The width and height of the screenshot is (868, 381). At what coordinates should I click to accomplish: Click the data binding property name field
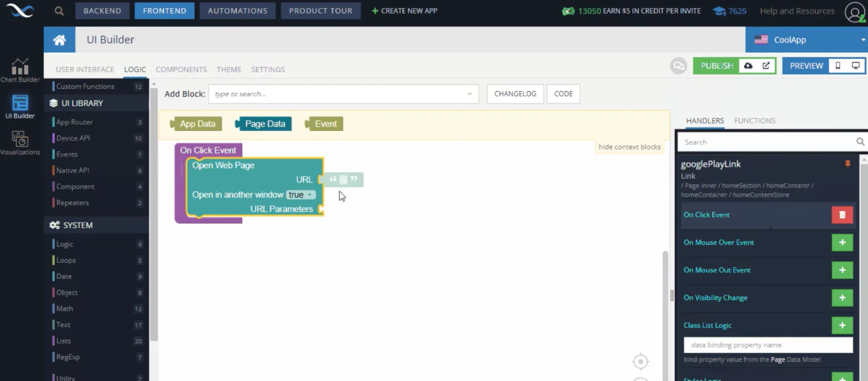point(768,345)
